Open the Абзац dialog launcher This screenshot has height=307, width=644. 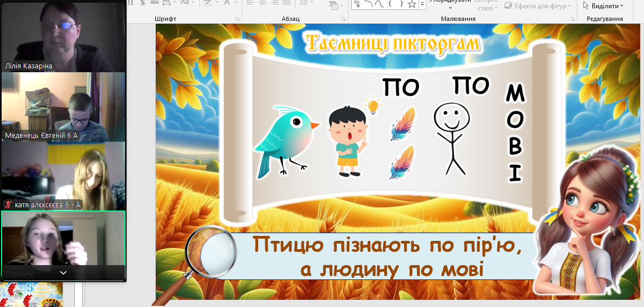tap(343, 19)
